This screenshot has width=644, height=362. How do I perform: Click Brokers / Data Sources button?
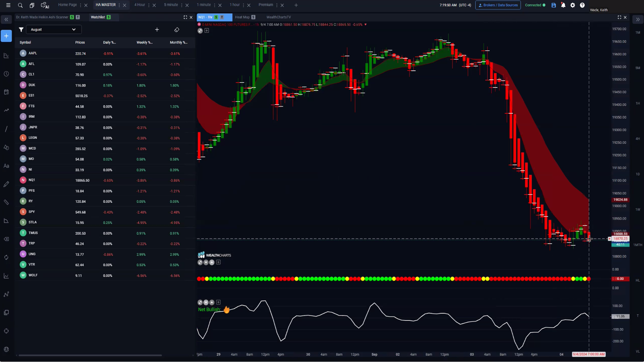[498, 5]
